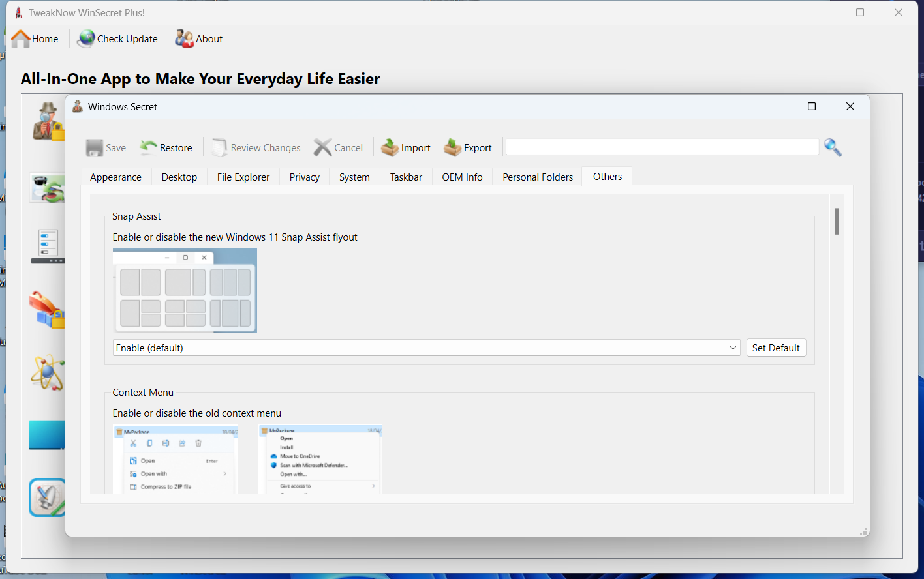Viewport: 924px width, 579px height.
Task: Select the highlighted pencil sidebar icon
Action: coord(48,497)
